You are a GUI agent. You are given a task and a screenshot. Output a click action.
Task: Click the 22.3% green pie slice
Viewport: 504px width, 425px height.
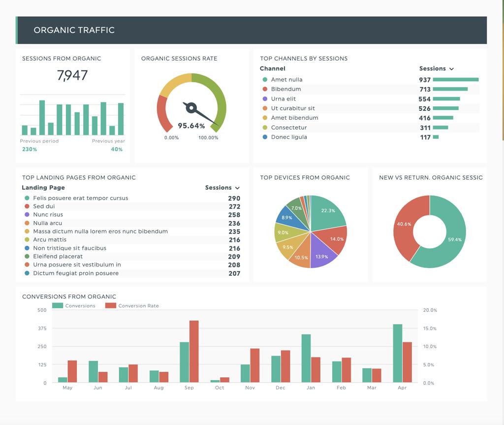coord(327,212)
